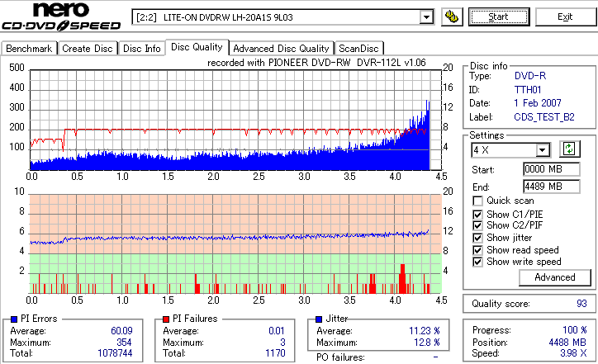Open the Disc Info tab

141,49
